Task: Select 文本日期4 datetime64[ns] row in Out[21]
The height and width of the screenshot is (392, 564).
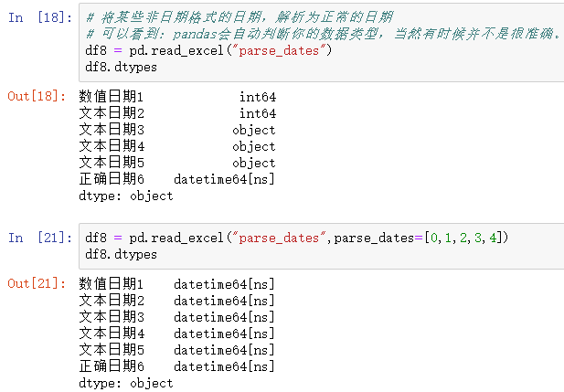Action: (177, 334)
